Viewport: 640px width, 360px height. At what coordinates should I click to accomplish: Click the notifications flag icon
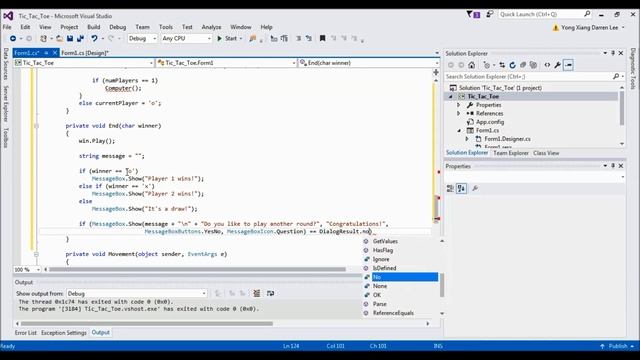pyautogui.click(x=473, y=15)
